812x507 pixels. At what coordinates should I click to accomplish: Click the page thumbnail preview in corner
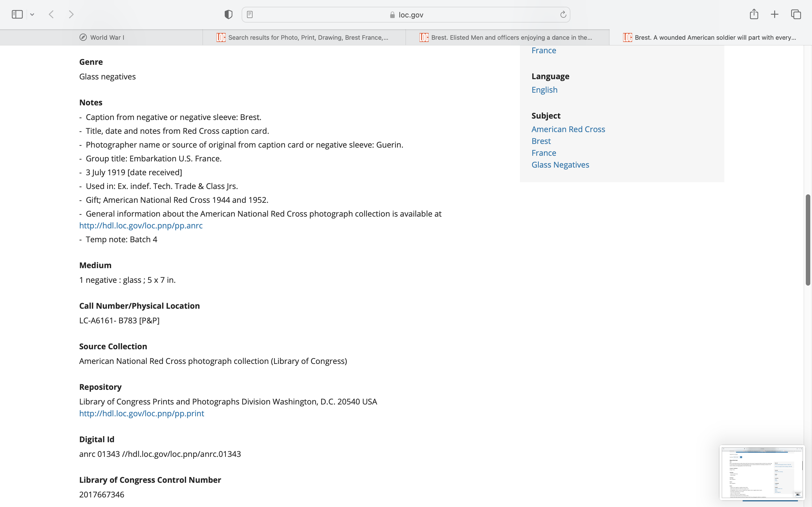point(762,472)
